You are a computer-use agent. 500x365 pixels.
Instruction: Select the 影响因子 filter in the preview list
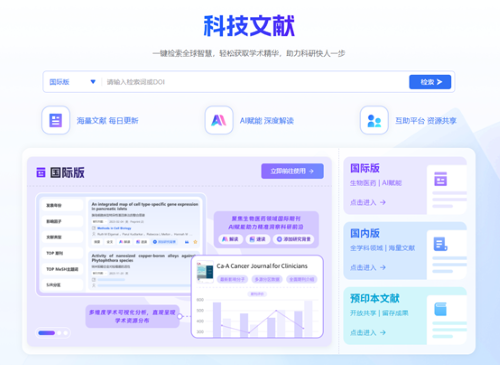click(x=62, y=221)
